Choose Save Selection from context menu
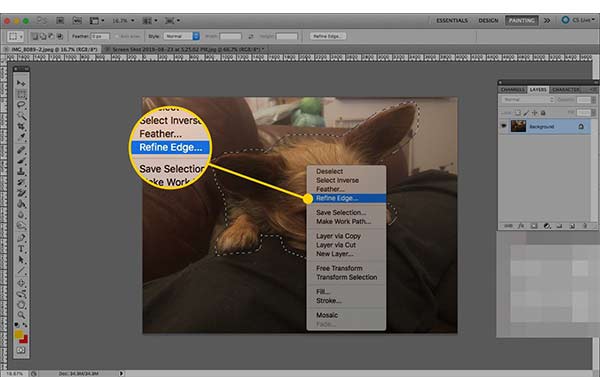The height and width of the screenshot is (377, 600). 341,212
